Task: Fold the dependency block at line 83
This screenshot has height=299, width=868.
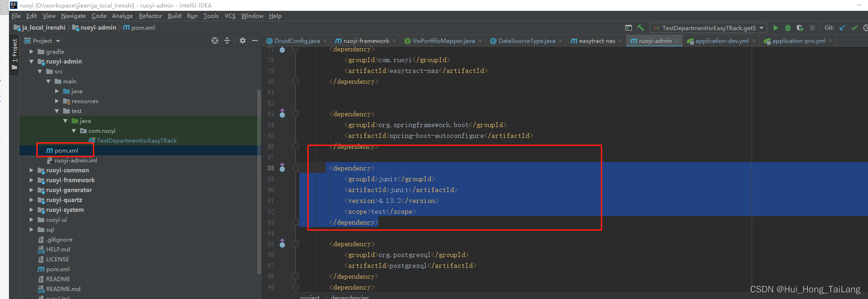Action: tap(295, 113)
